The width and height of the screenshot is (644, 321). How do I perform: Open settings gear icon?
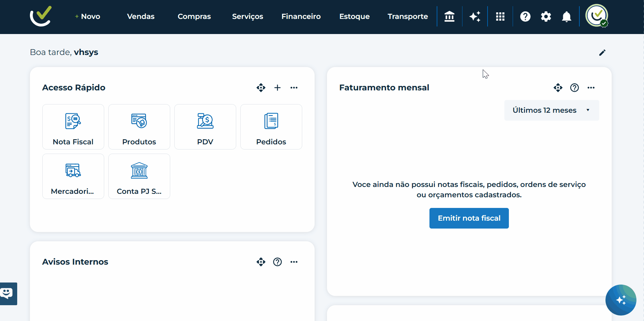coord(546,16)
